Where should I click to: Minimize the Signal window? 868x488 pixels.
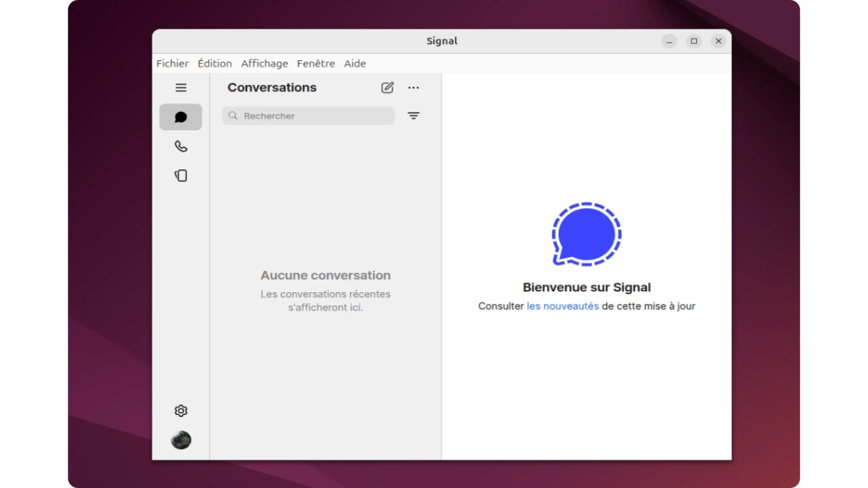point(669,41)
